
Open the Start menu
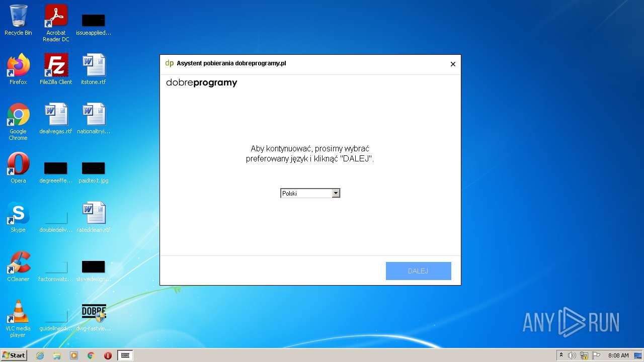(x=14, y=355)
